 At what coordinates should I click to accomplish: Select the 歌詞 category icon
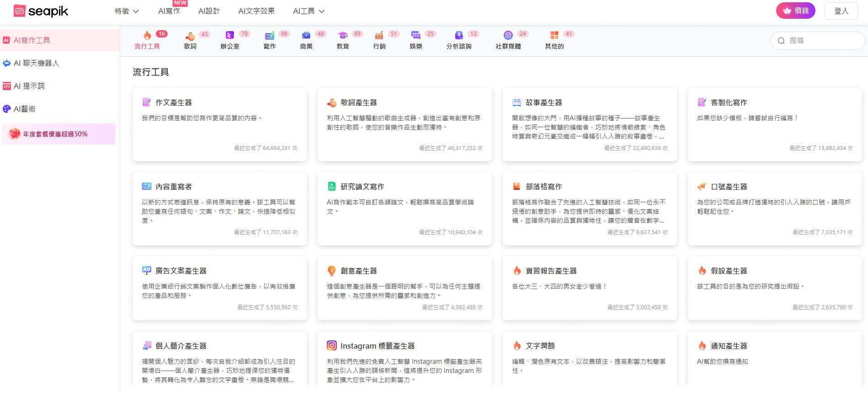190,36
